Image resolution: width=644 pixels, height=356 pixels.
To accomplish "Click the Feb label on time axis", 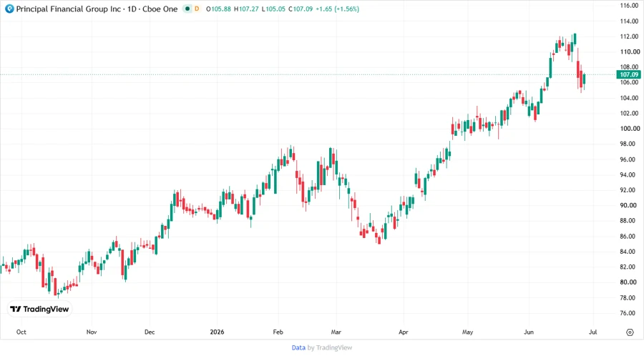I will tap(278, 332).
